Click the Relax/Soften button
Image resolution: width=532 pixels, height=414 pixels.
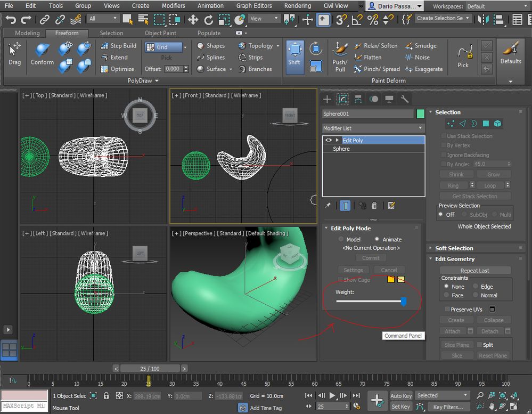[376, 46]
